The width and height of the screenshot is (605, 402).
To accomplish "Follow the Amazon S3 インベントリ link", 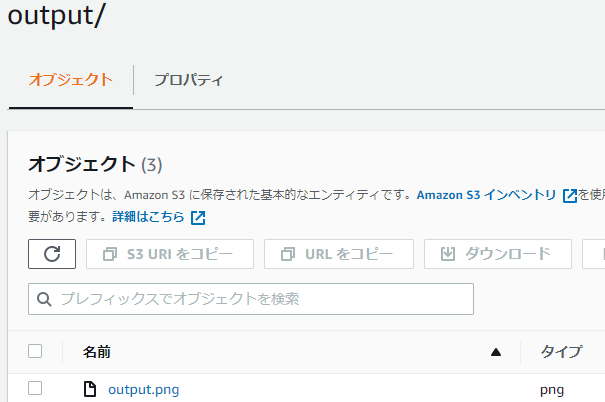I will tap(487, 195).
